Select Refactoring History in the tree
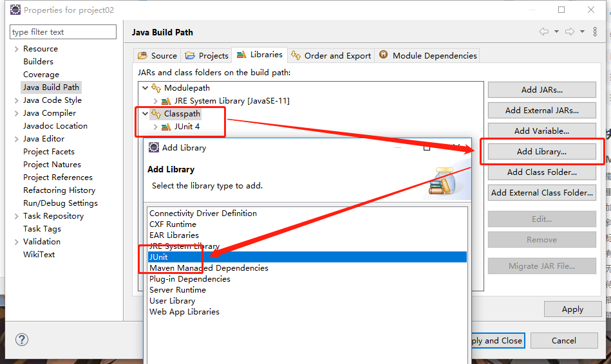This screenshot has height=364, width=611. [x=59, y=190]
